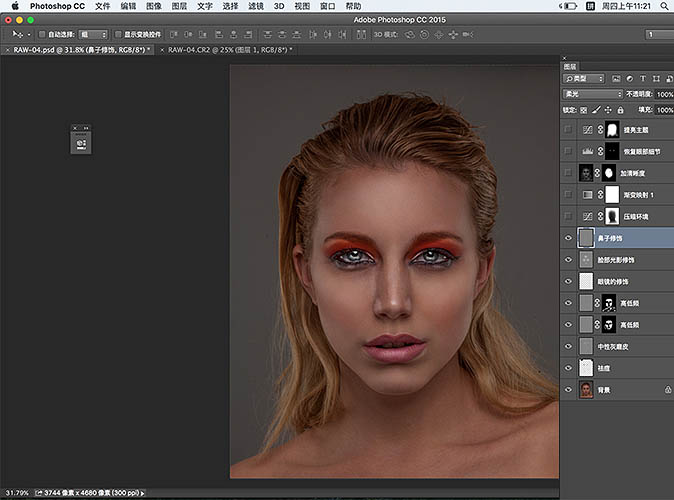The height and width of the screenshot is (500, 674).
Task: Open the 滤镜 menu
Action: (257, 6)
